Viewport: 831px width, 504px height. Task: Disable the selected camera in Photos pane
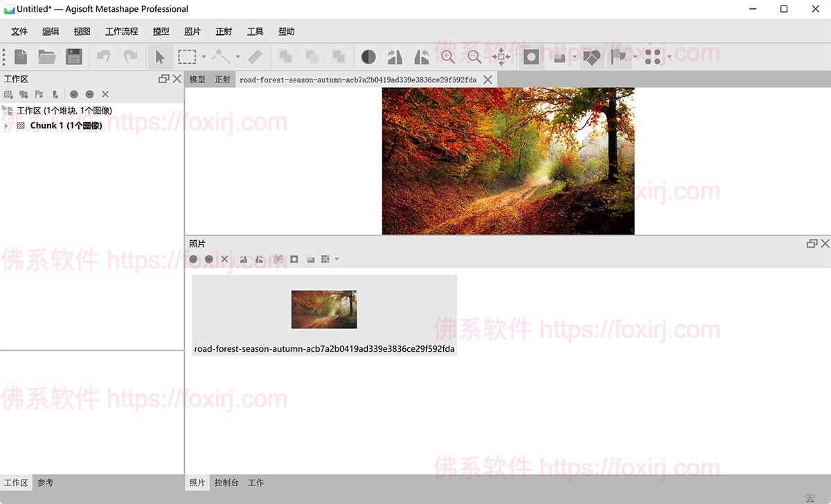pyautogui.click(x=209, y=259)
